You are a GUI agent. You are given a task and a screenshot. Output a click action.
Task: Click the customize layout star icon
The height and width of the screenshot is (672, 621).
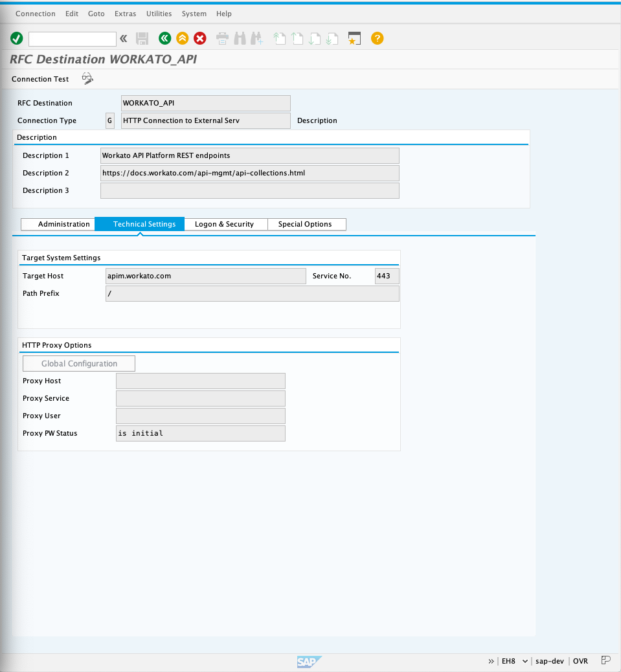click(354, 39)
